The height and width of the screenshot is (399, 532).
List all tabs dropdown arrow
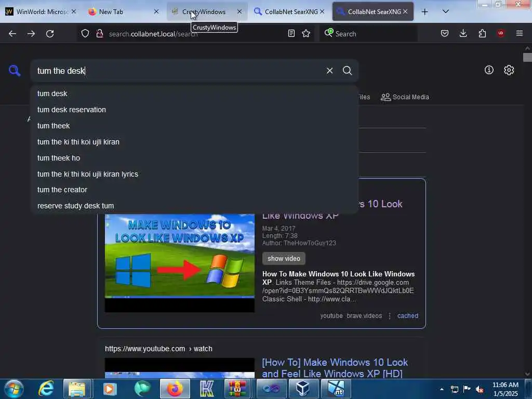pos(446,11)
